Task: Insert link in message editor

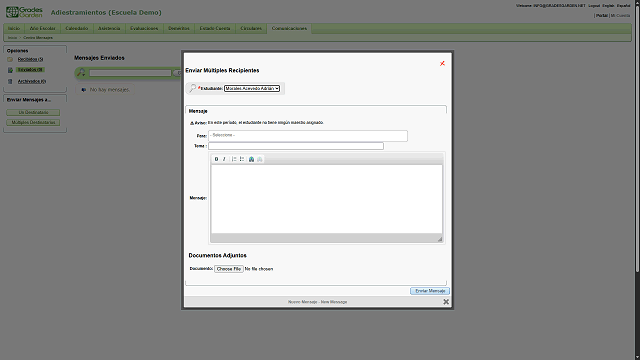Action: point(251,159)
